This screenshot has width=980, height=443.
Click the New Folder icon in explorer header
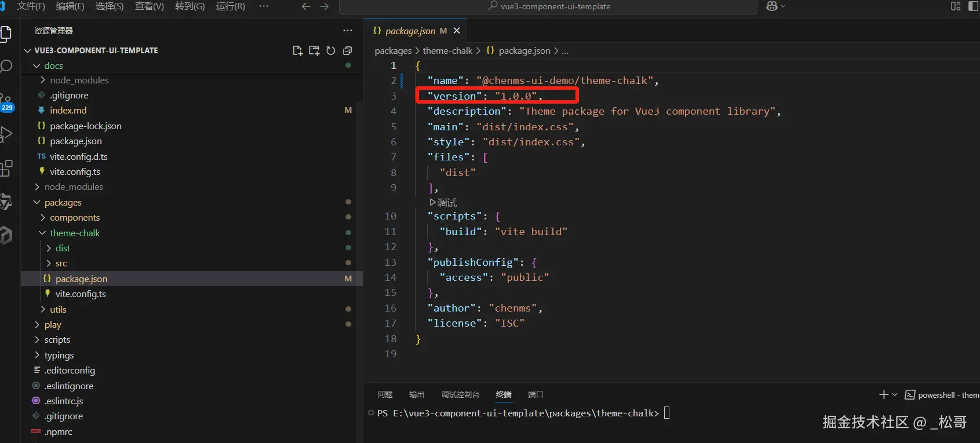point(314,51)
